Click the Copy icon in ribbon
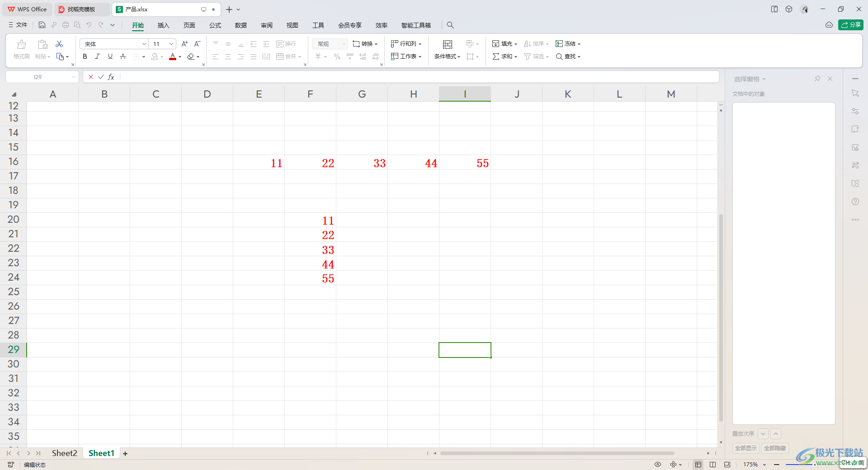This screenshot has width=868, height=470. coord(60,56)
